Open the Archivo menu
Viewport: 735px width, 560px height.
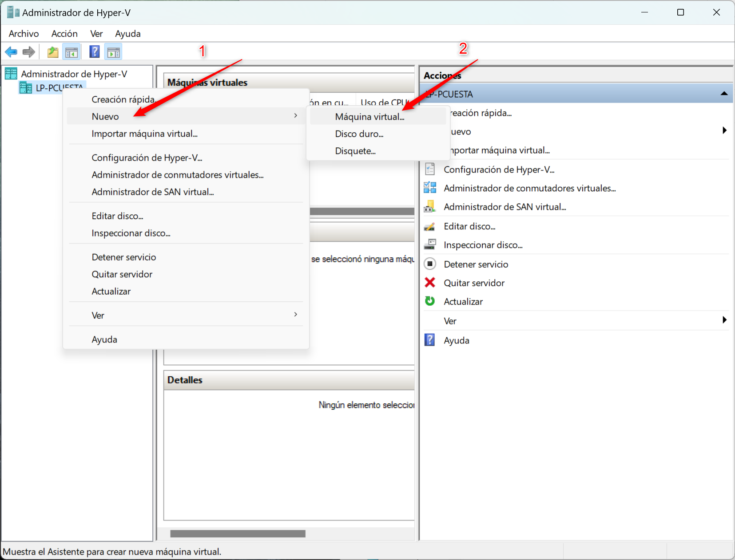tap(24, 34)
